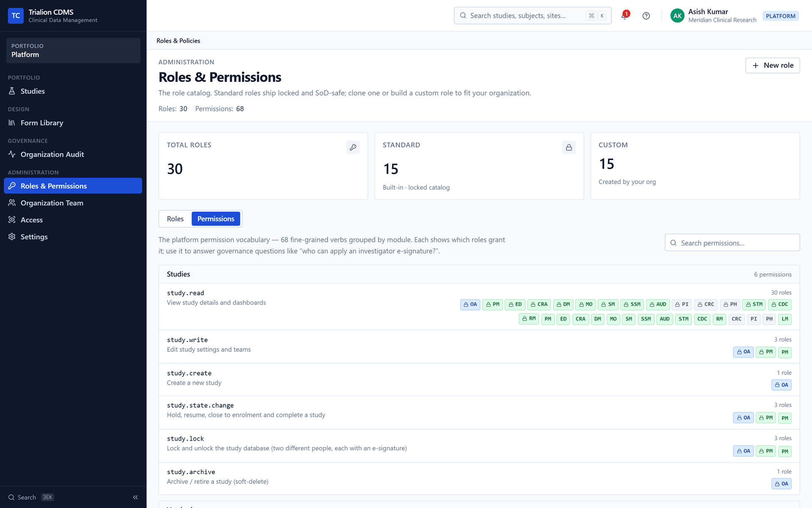Click the lock icon in Standard card
Screen dimensions: 812x508
tap(569, 147)
